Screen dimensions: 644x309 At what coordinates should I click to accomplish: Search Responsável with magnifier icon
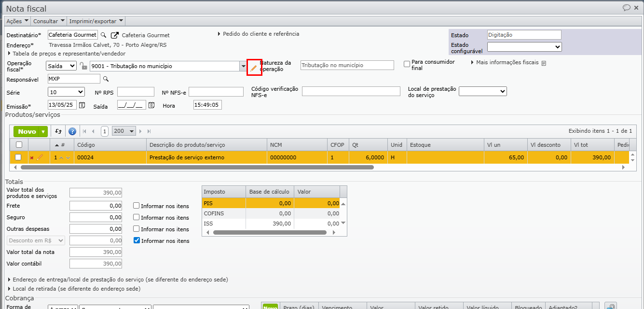pos(106,79)
